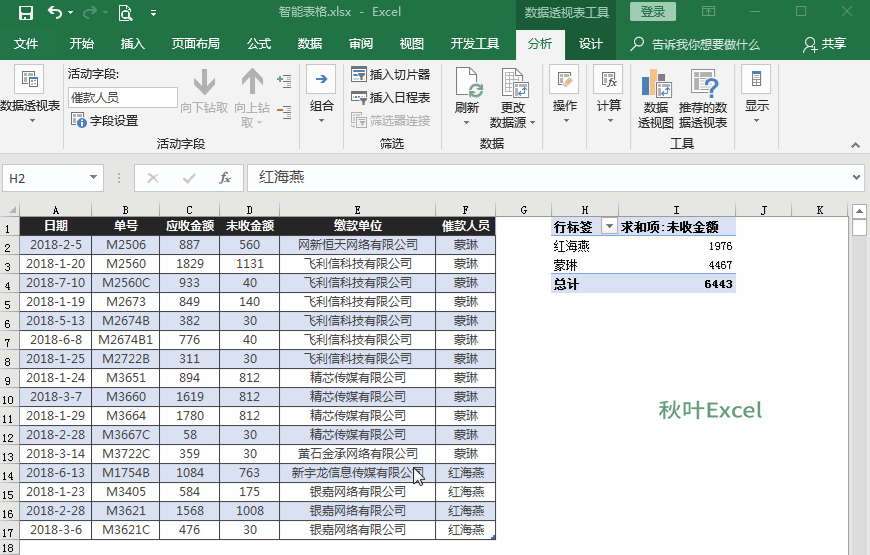Viewport: 870px width, 555px height.
Task: Click the formula bar containing 红海燕
Action: pos(548,178)
